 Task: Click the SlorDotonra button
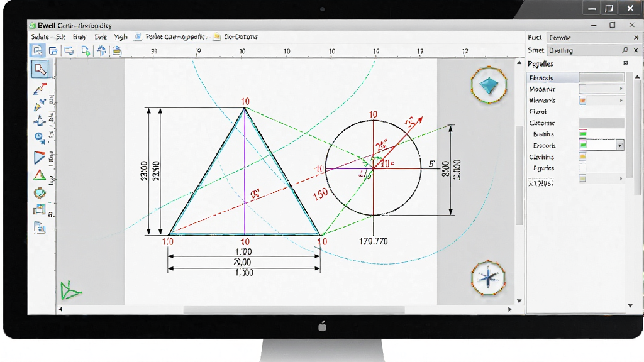coord(236,37)
